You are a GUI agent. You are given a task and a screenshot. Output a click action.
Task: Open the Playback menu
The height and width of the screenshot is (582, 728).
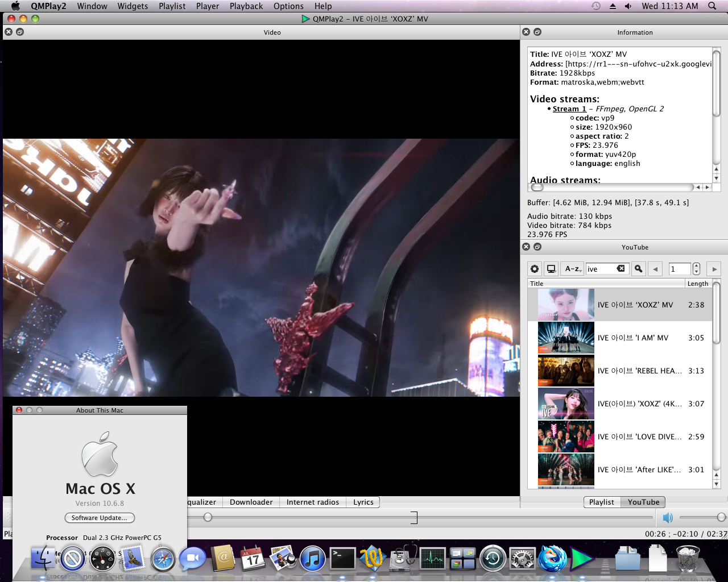pyautogui.click(x=246, y=6)
